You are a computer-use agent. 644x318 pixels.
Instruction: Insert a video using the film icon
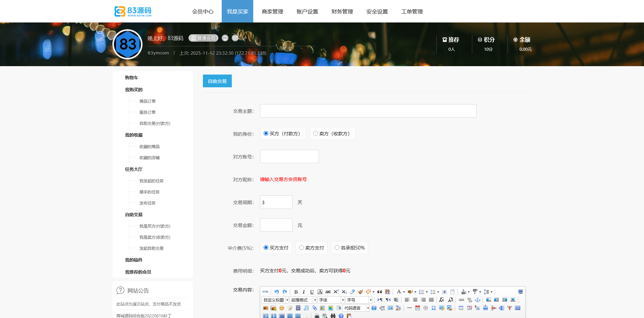tap(298, 308)
